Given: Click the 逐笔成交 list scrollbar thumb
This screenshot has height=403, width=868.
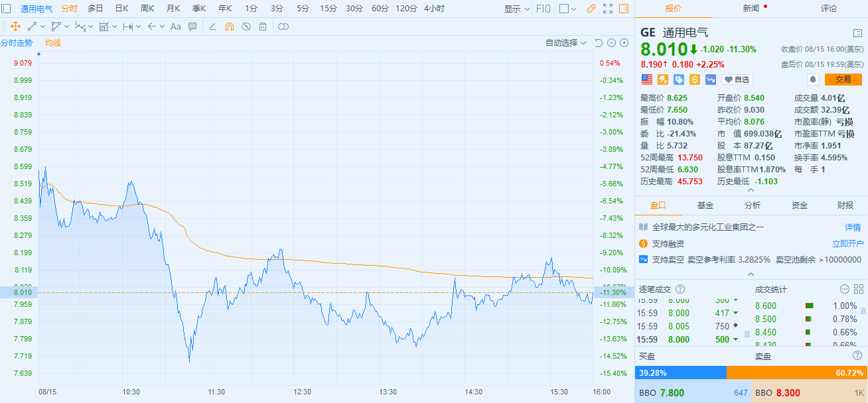Looking at the screenshot, I should 747,333.
